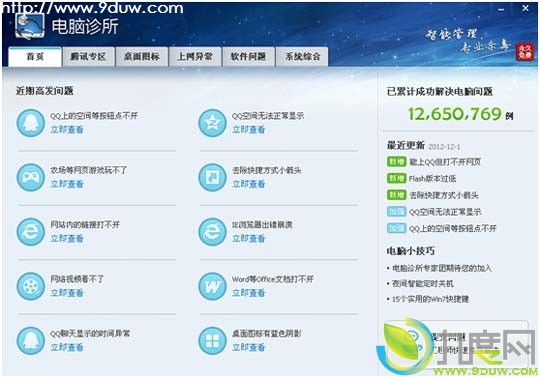Click 立即查看 under 去除快捷方式小箭头

tap(248, 184)
